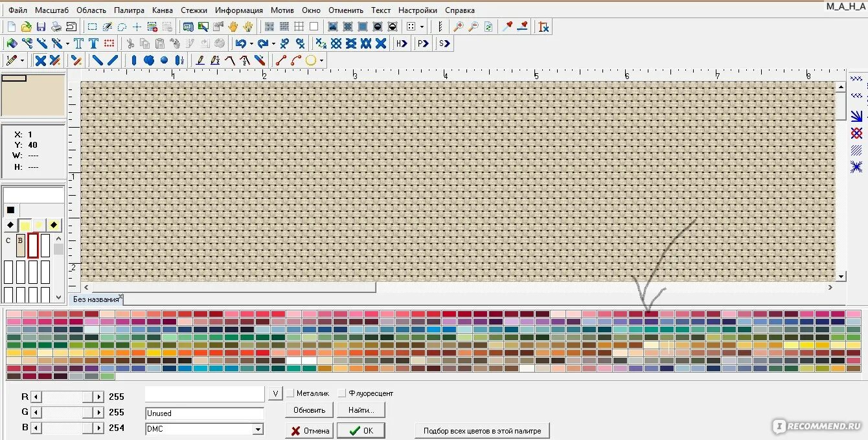Click the zoom in magnifier
868x440 pixels.
pyautogui.click(x=458, y=27)
